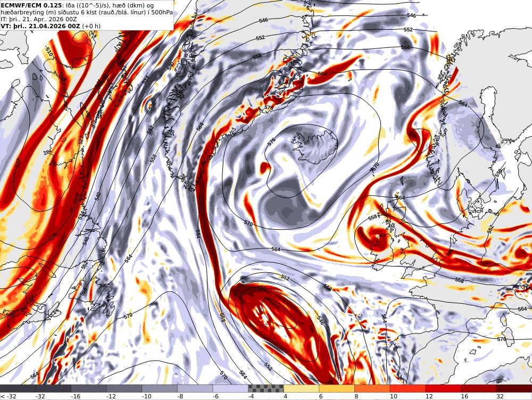The height and width of the screenshot is (400, 532).
Task: Click the '510' contour label
Action: pyautogui.click(x=49, y=52)
